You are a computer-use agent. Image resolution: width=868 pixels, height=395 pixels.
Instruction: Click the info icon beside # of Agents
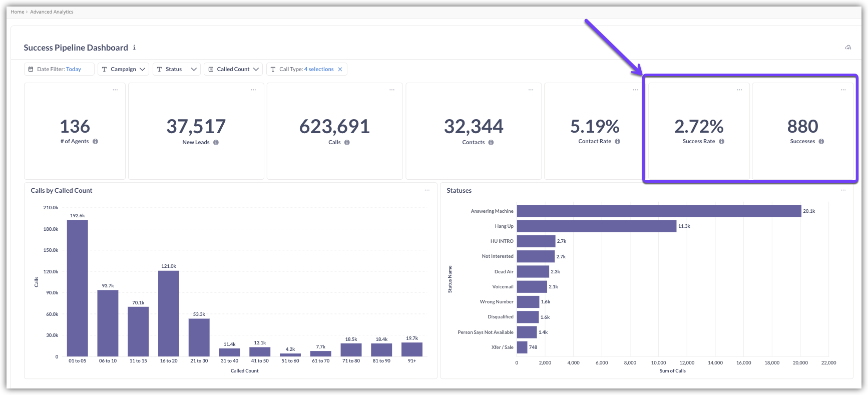95,142
